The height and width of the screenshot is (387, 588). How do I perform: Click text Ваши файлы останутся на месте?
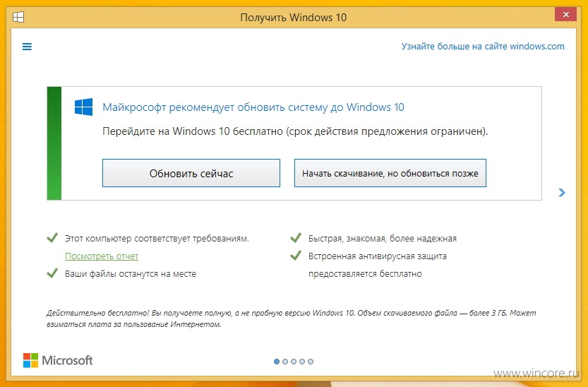(131, 274)
